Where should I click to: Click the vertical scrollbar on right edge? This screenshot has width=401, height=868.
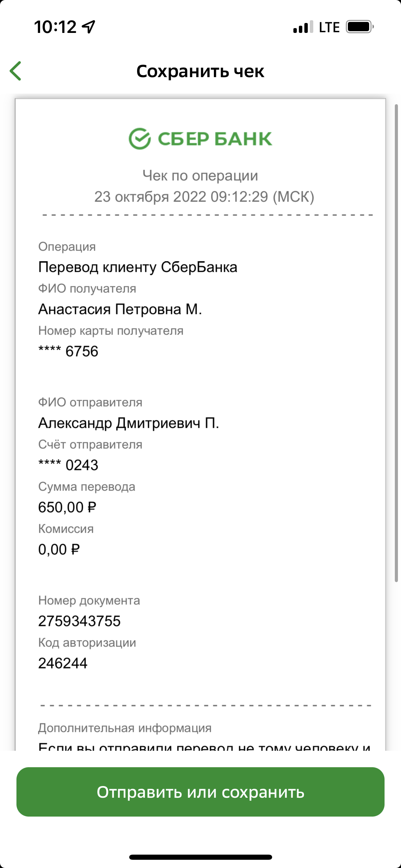396,343
